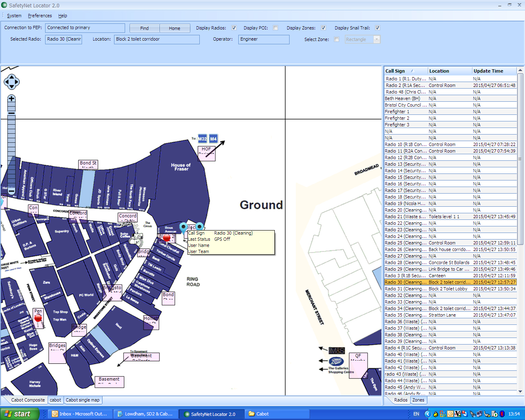Open the Bluetooth tray icon
The width and height of the screenshot is (525, 420).
point(502,414)
